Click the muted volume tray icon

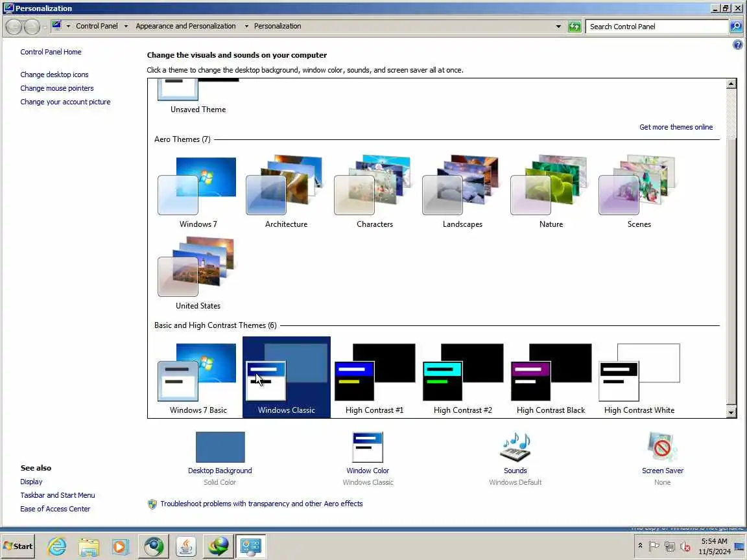click(x=685, y=546)
